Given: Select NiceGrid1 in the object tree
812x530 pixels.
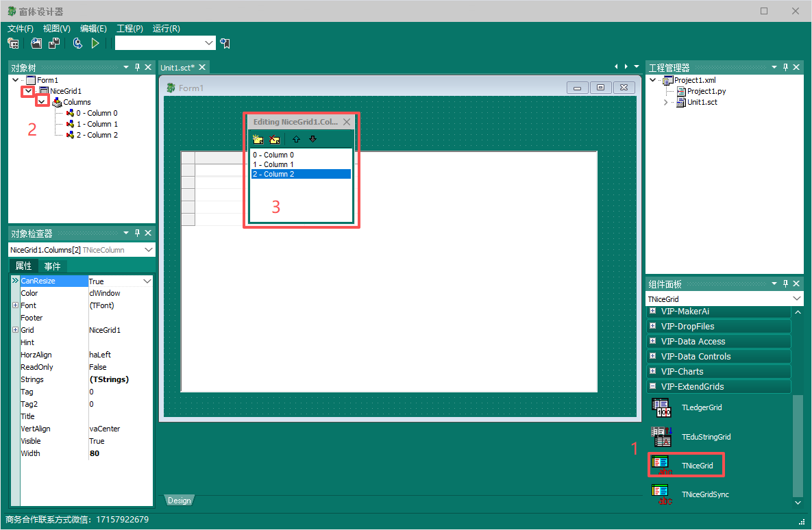Looking at the screenshot, I should (65, 91).
